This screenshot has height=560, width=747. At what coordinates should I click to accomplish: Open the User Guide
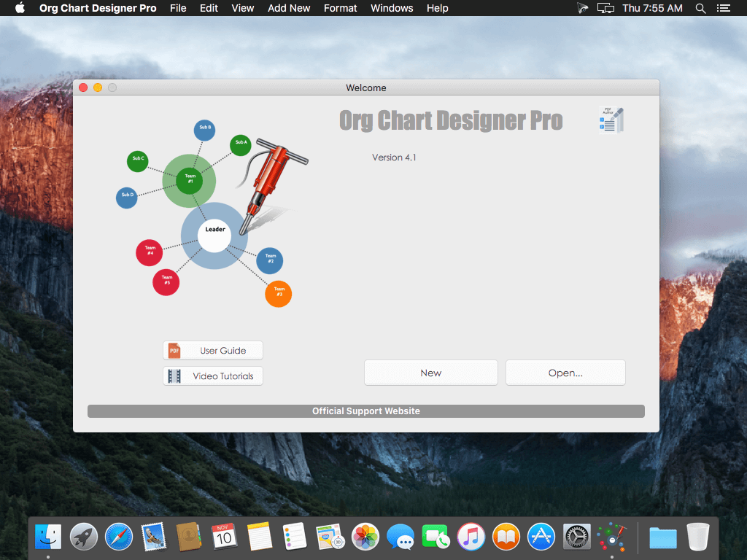point(212,351)
